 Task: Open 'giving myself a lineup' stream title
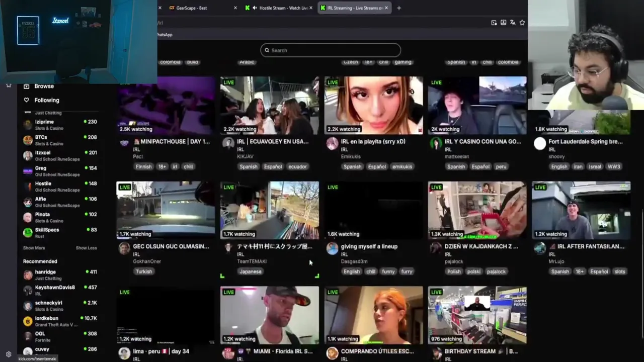pos(369,246)
